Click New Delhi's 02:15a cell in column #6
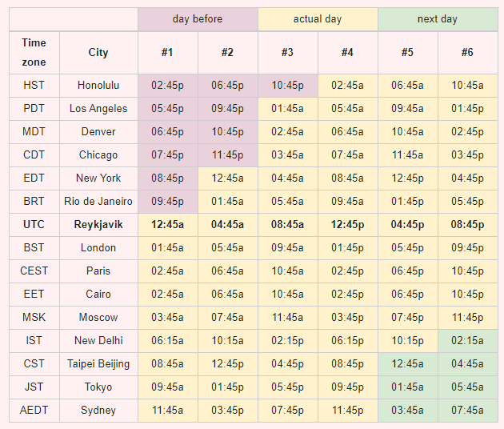 (x=467, y=341)
